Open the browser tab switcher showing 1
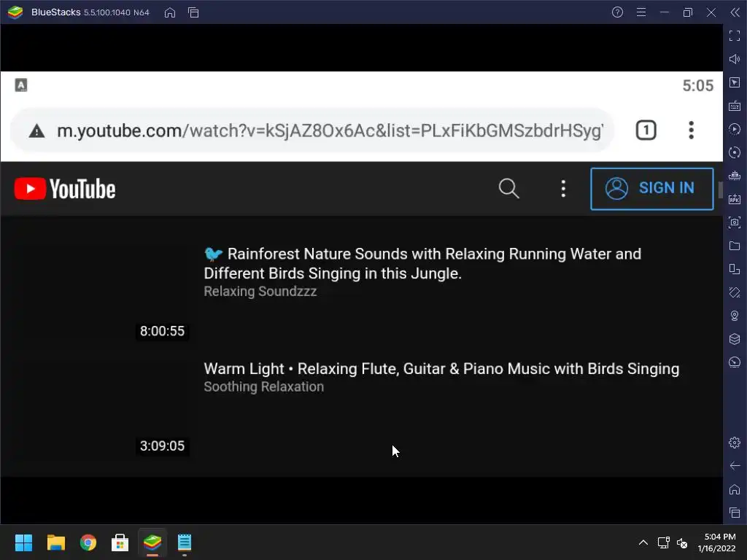This screenshot has height=560, width=747. (x=646, y=131)
